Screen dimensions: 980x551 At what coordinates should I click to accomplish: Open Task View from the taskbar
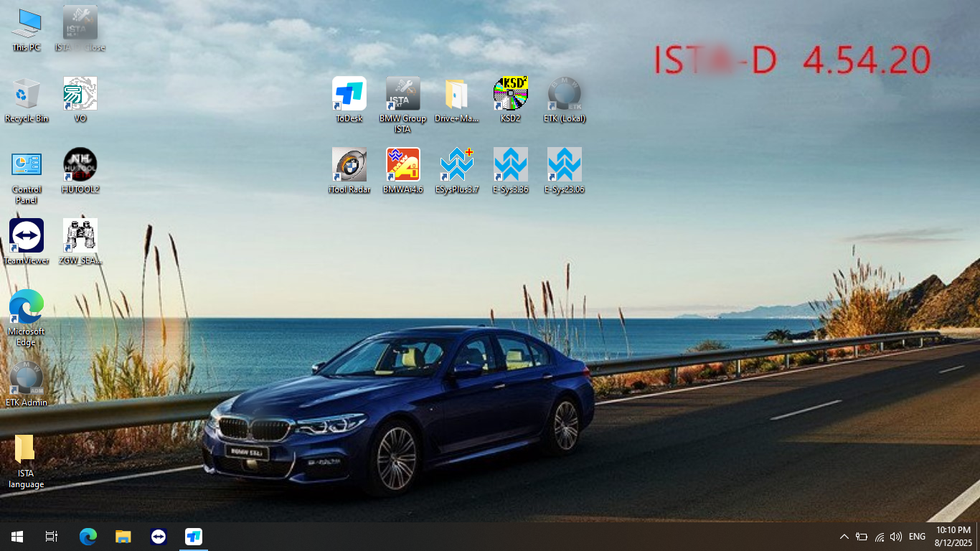(52, 537)
